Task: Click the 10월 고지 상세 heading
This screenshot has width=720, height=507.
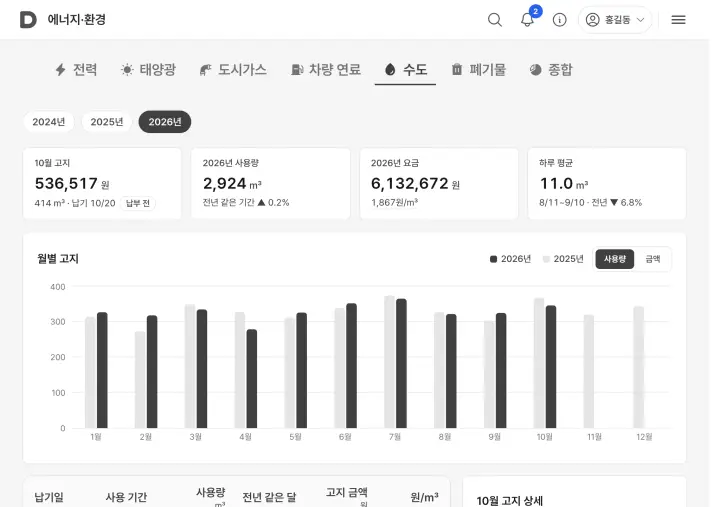Action: pyautogui.click(x=510, y=501)
